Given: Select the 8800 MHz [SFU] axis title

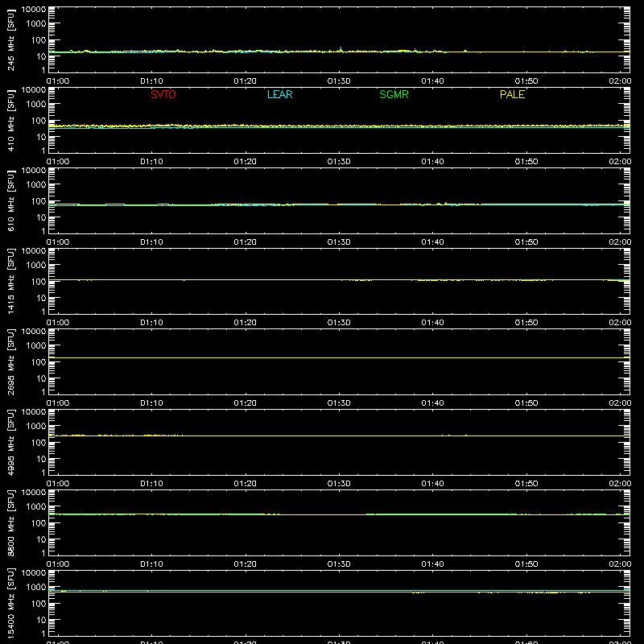Looking at the screenshot, I should (x=10, y=522).
